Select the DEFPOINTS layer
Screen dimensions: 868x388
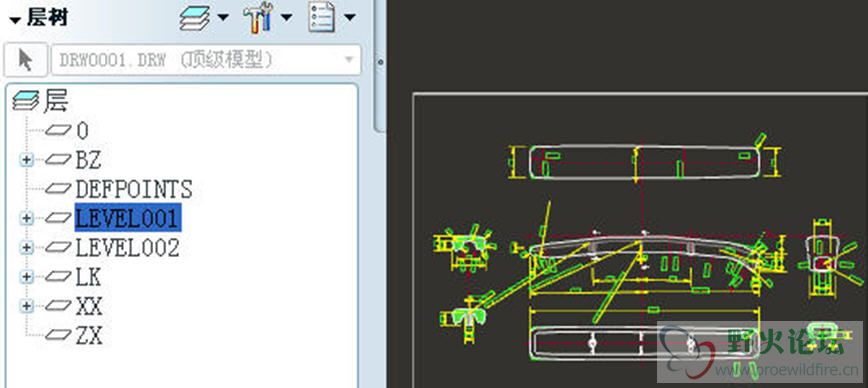click(134, 189)
